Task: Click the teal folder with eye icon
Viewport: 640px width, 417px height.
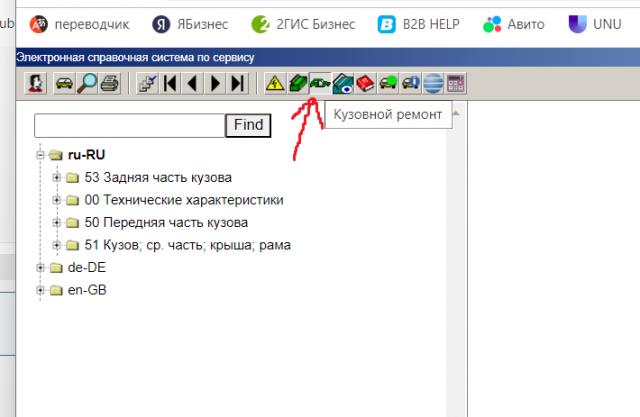Action: pyautogui.click(x=343, y=83)
